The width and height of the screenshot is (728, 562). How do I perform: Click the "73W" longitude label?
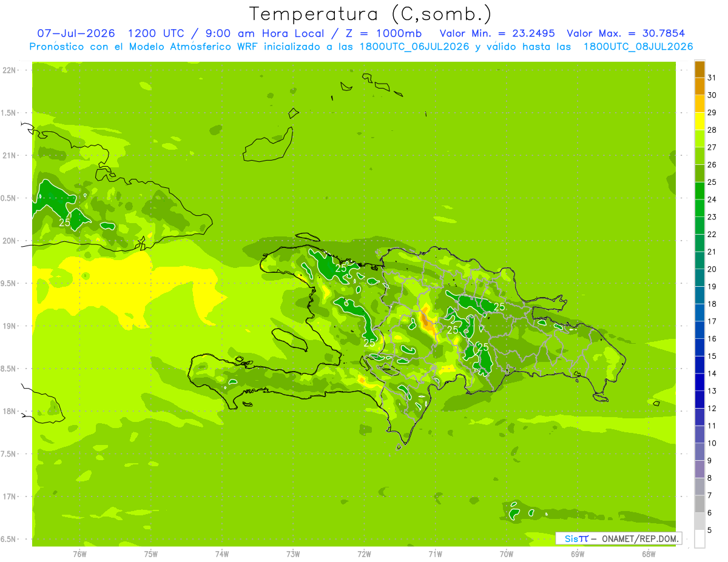(293, 554)
